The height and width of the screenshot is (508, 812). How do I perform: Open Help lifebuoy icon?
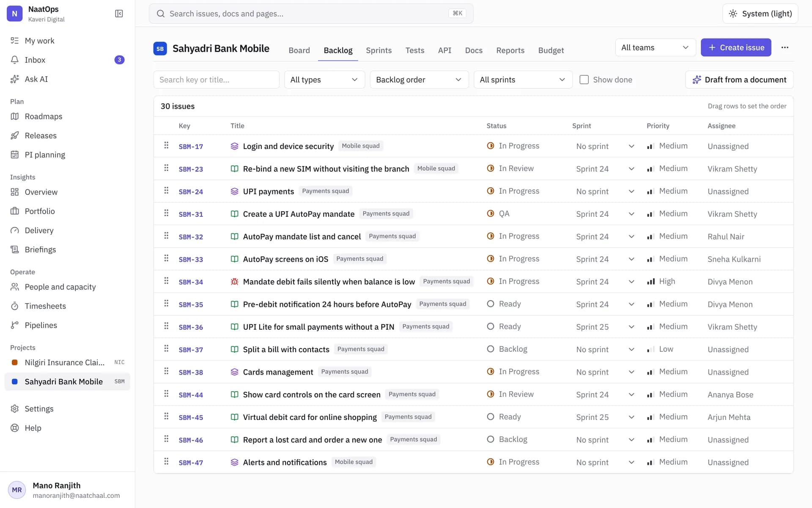pos(15,428)
